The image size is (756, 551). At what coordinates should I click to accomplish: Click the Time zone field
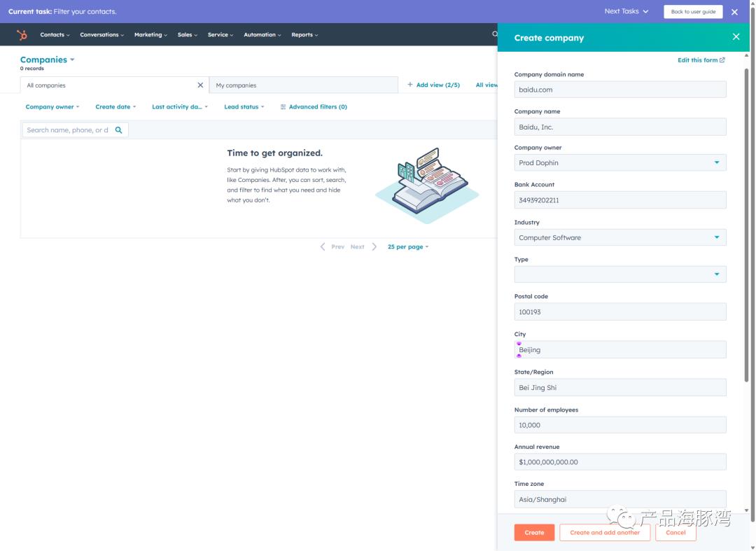point(620,499)
